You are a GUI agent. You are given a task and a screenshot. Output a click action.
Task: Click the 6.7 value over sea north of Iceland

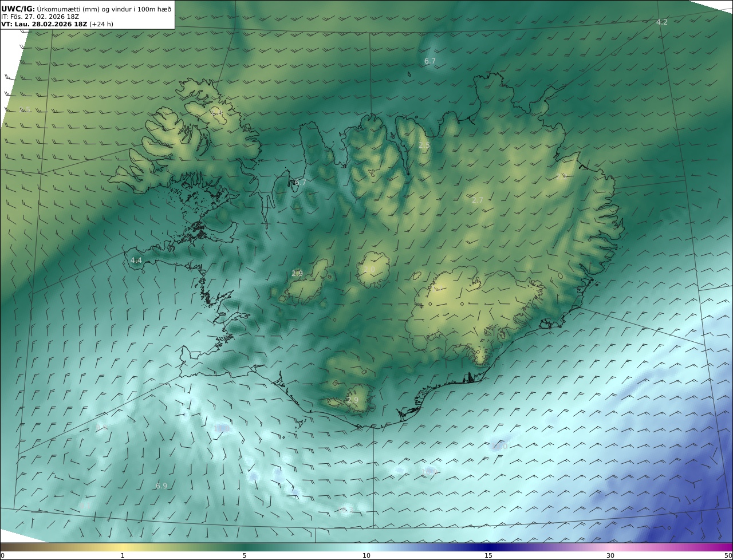point(429,61)
